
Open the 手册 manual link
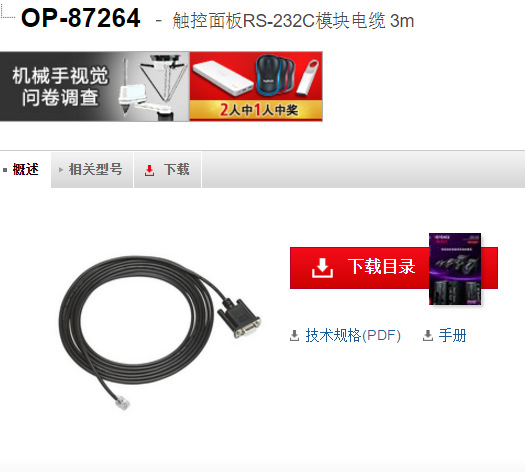click(452, 335)
